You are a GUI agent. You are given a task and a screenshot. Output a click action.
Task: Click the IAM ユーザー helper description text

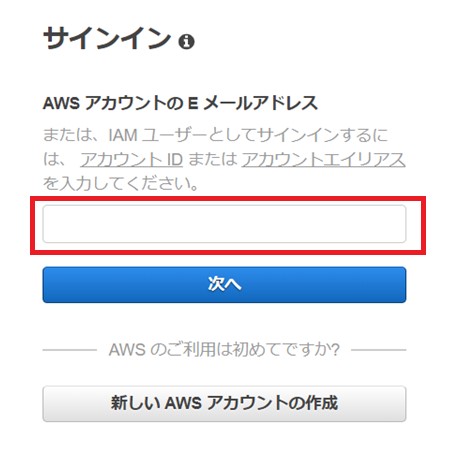click(x=224, y=159)
